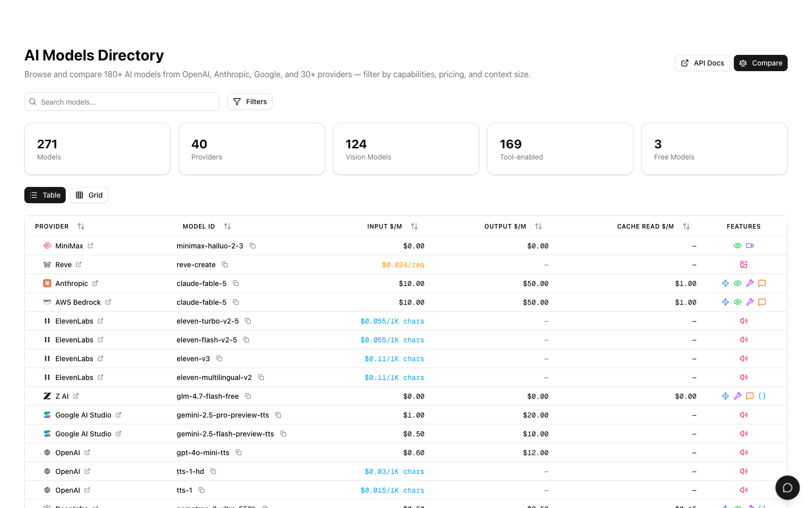
Task: Click the 124 Vision Models stat card
Action: coord(406,149)
